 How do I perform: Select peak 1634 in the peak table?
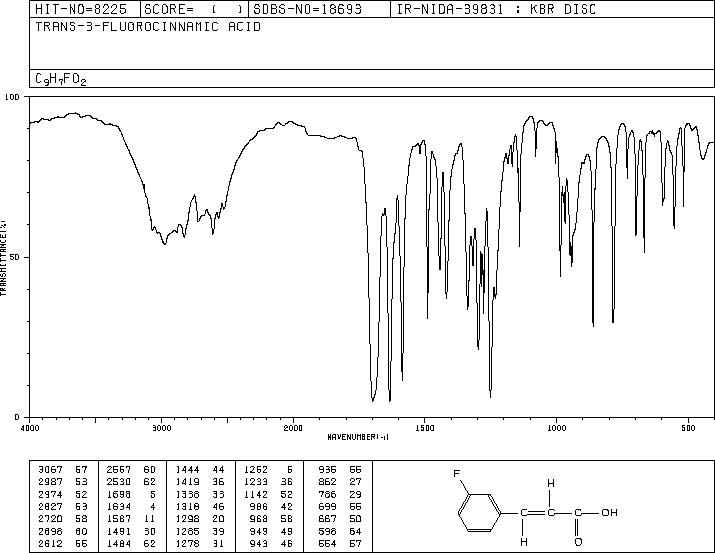pyautogui.click(x=119, y=506)
